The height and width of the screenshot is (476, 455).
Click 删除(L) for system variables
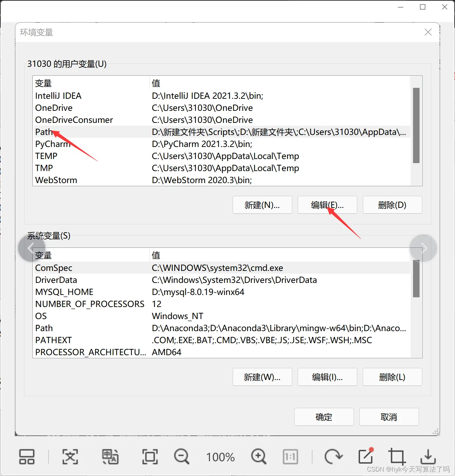point(392,377)
